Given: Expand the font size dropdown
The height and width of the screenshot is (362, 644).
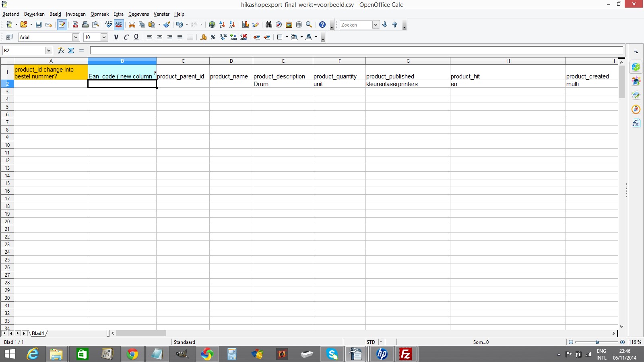Looking at the screenshot, I should [104, 37].
